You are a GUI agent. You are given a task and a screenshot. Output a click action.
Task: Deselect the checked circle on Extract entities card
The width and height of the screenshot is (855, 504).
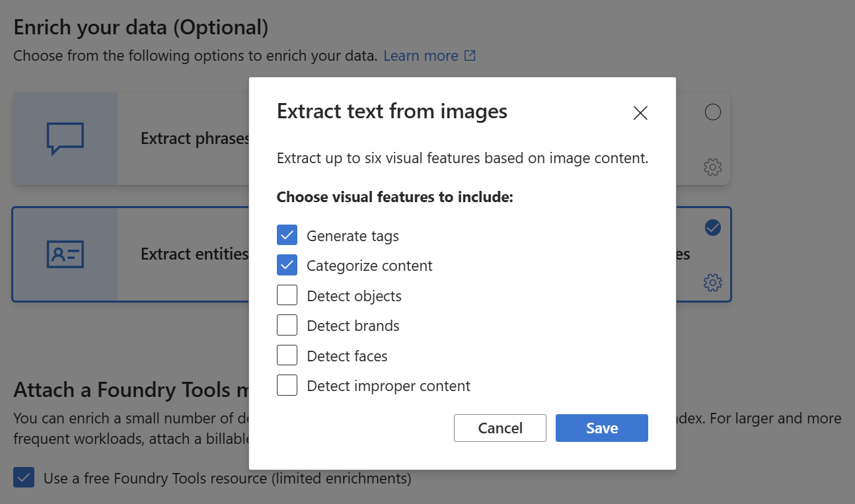click(x=713, y=228)
